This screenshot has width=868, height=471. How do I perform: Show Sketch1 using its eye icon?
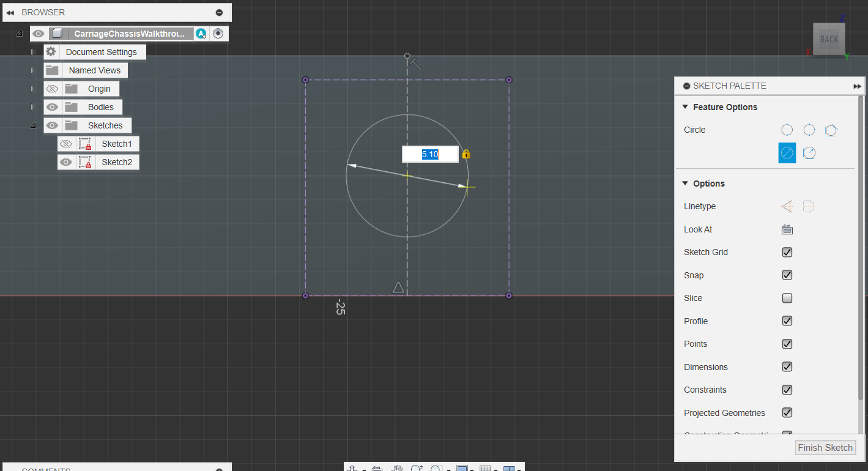pyautogui.click(x=66, y=144)
